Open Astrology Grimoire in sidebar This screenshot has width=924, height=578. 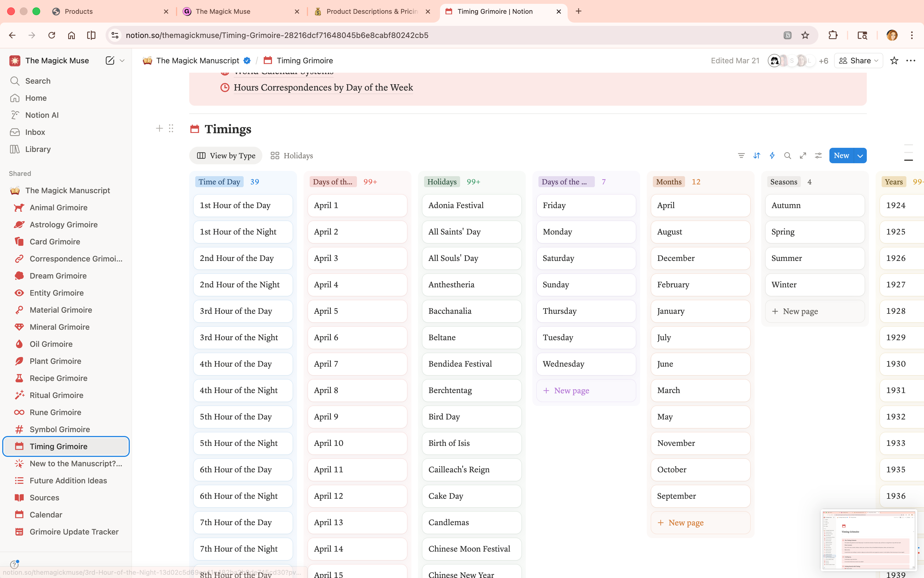point(66,224)
